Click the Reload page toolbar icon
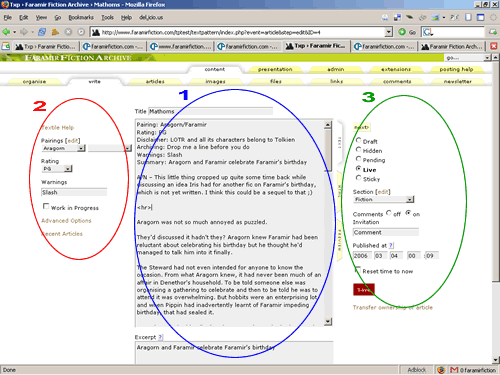The width and height of the screenshot is (500, 375). click(42, 32)
